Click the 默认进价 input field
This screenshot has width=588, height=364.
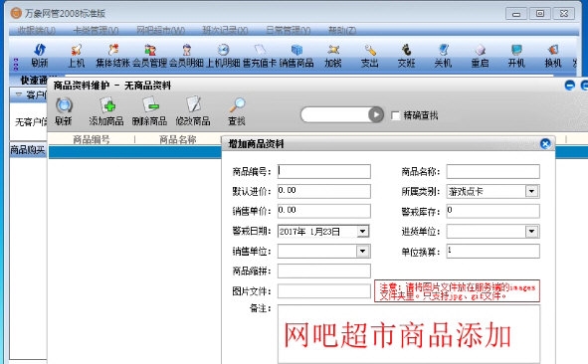324,191
